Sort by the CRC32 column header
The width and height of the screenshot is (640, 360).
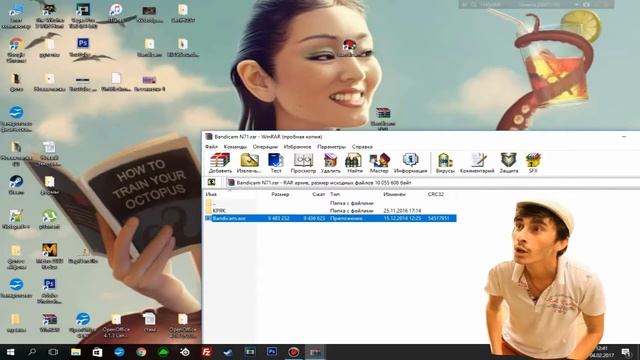436,194
